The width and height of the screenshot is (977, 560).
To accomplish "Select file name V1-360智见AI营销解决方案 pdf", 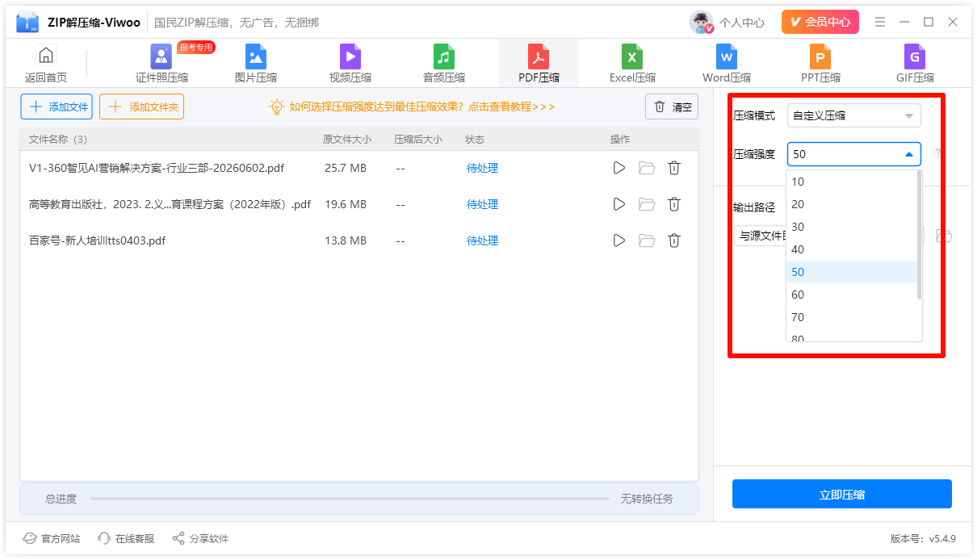I will click(x=157, y=168).
